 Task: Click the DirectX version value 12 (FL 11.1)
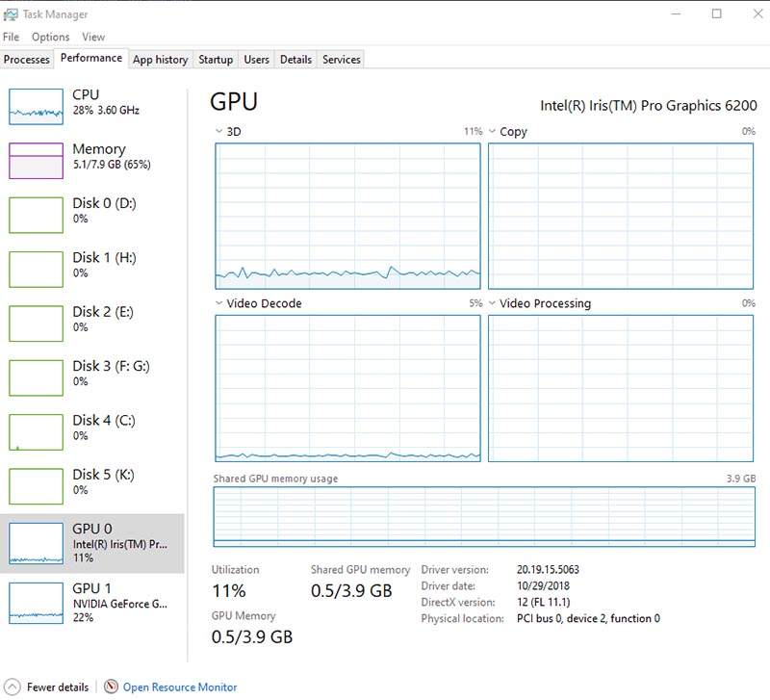pyautogui.click(x=544, y=602)
